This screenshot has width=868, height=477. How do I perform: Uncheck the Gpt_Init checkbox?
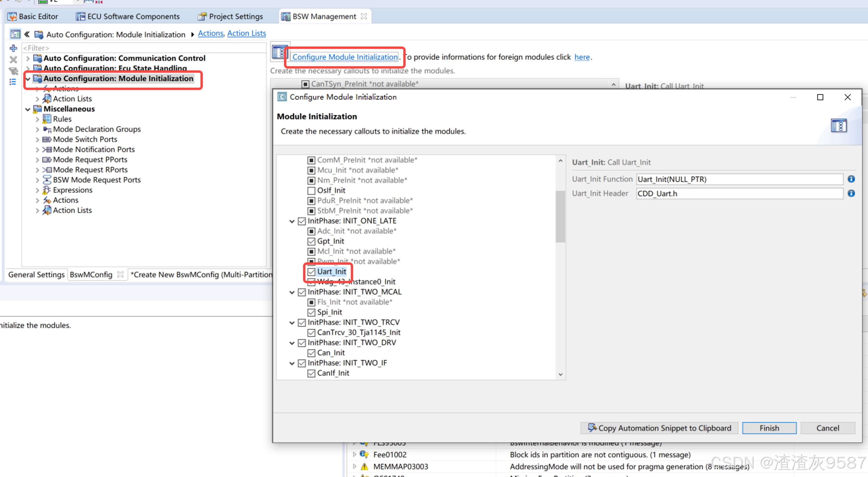pos(311,241)
